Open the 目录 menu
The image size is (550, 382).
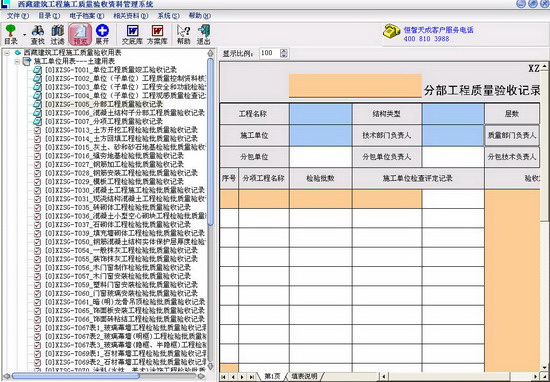(x=49, y=16)
